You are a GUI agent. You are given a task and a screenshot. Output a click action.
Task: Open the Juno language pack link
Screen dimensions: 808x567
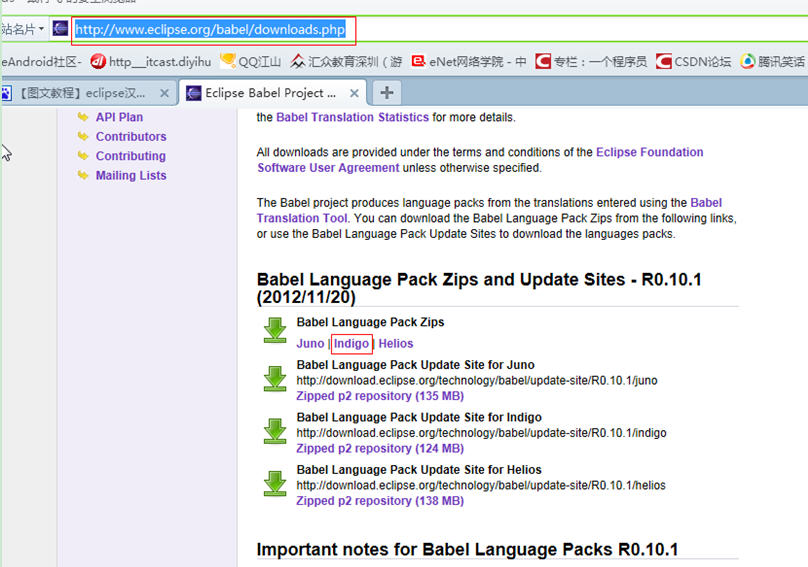click(x=310, y=343)
